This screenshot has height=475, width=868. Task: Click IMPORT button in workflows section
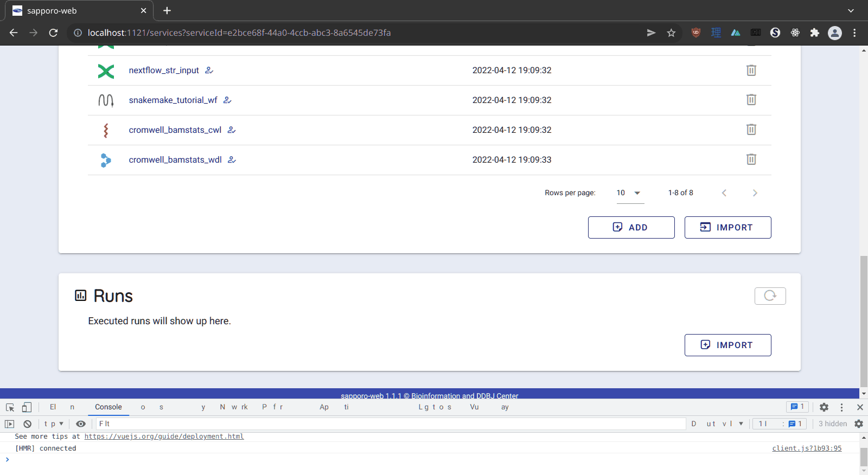(727, 228)
